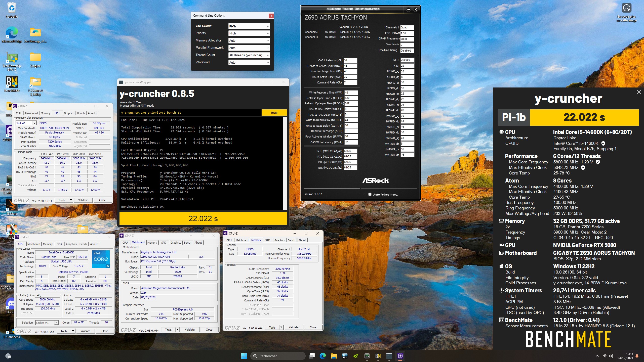Expand Tools arrow in CPU-Z SPD window
The image size is (644, 362).
[71, 200]
